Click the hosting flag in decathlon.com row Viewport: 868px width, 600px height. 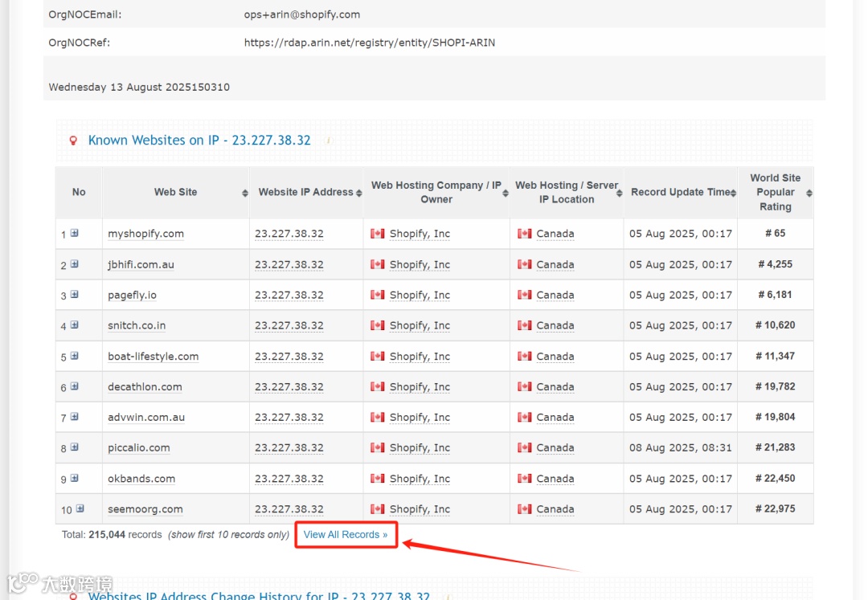378,386
